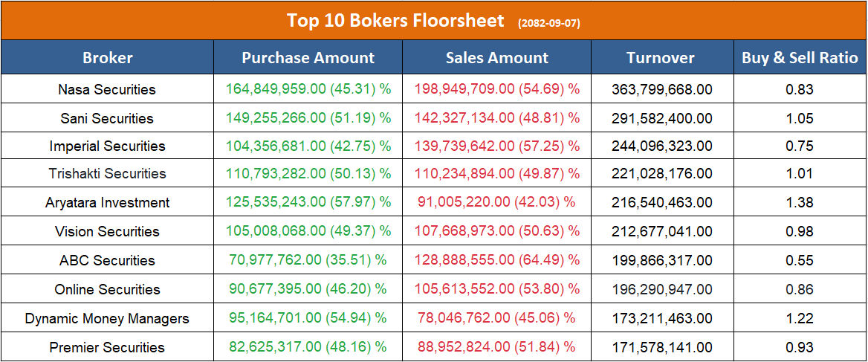Select Aryatara Investment broker name

click(x=107, y=203)
